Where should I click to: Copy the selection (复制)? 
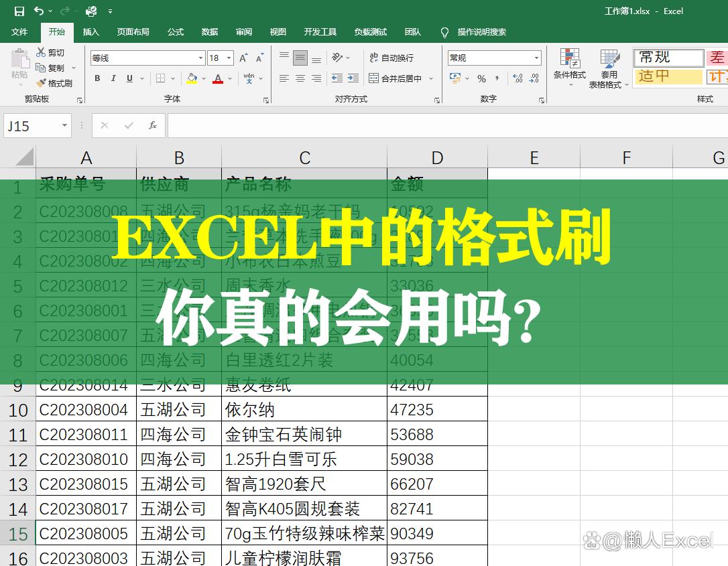(x=50, y=68)
